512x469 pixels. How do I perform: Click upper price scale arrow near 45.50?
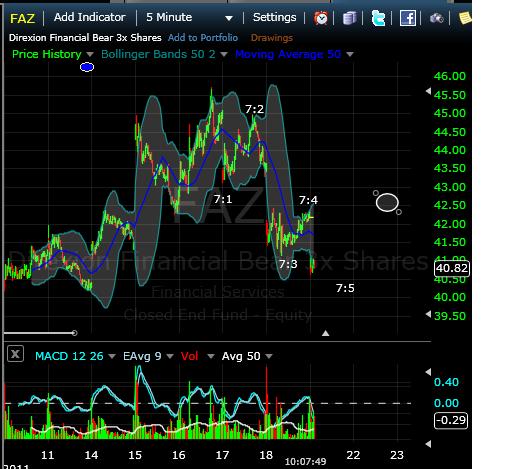coord(428,91)
